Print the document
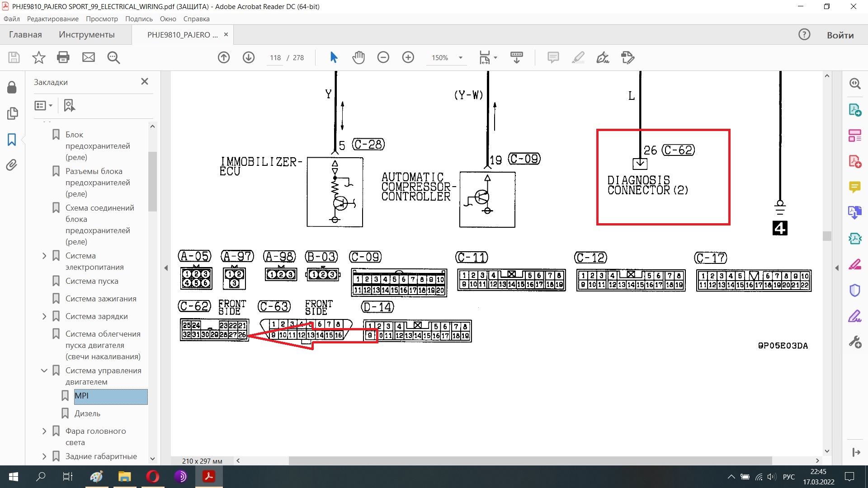Screen dimensions: 868x488 [x=63, y=57]
